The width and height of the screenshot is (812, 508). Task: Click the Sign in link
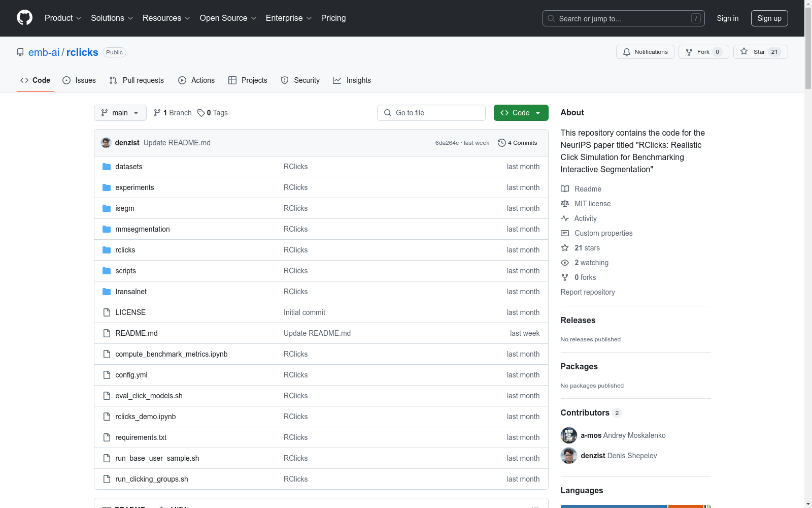(x=728, y=18)
